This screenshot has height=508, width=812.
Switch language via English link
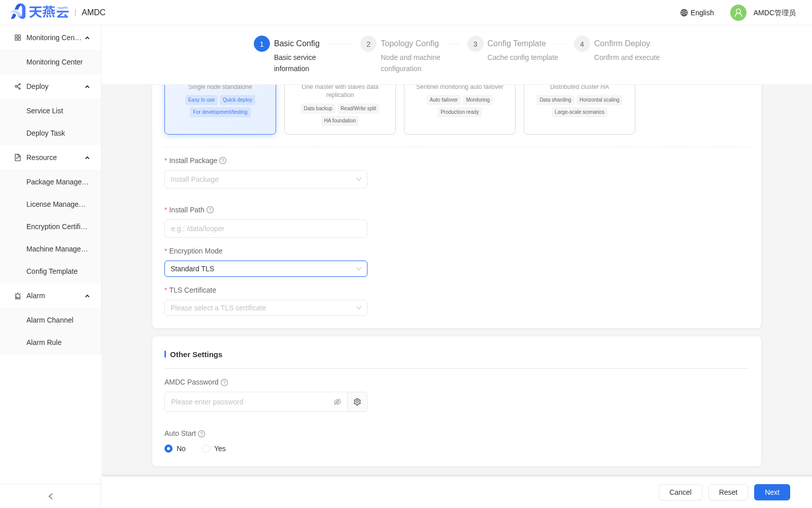702,13
